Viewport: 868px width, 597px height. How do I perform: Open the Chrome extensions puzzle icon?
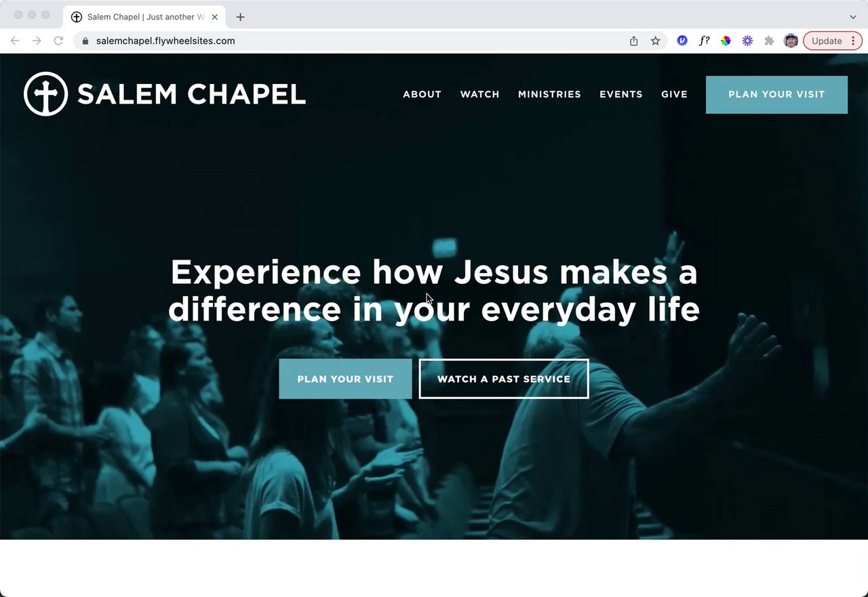769,41
